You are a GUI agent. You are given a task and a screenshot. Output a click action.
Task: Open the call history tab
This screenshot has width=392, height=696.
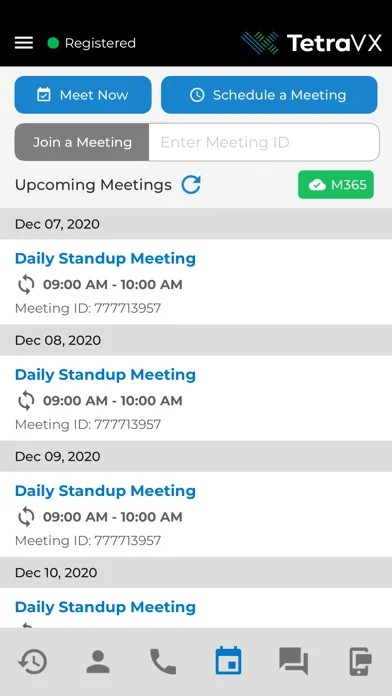coord(32,662)
